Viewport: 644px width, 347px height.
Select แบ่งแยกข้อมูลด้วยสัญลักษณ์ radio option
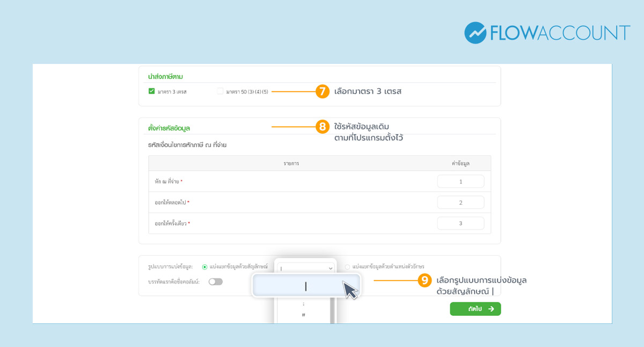204,266
